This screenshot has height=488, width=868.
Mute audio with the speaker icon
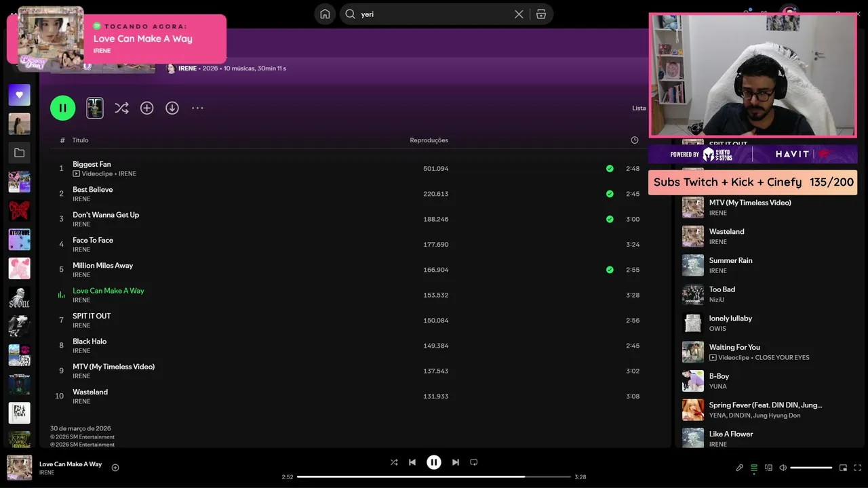[783, 468]
